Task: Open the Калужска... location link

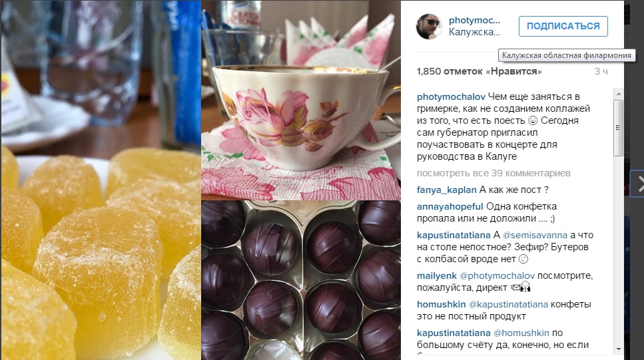Action: [x=474, y=32]
